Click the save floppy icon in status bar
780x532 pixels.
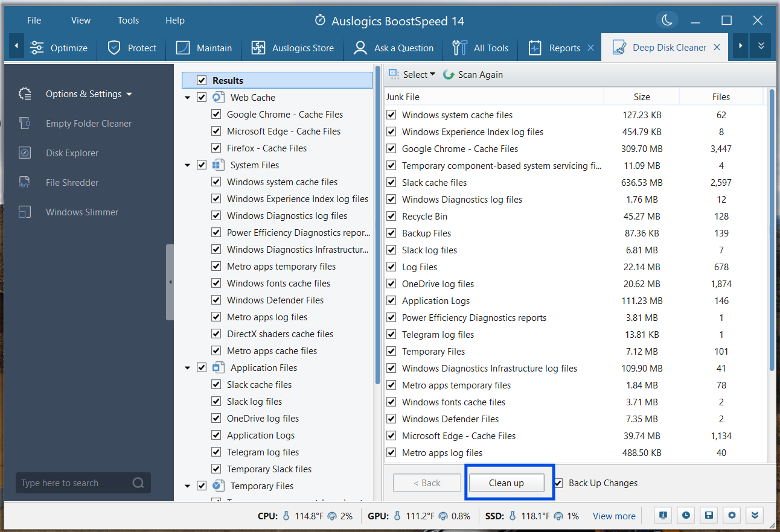[x=709, y=516]
